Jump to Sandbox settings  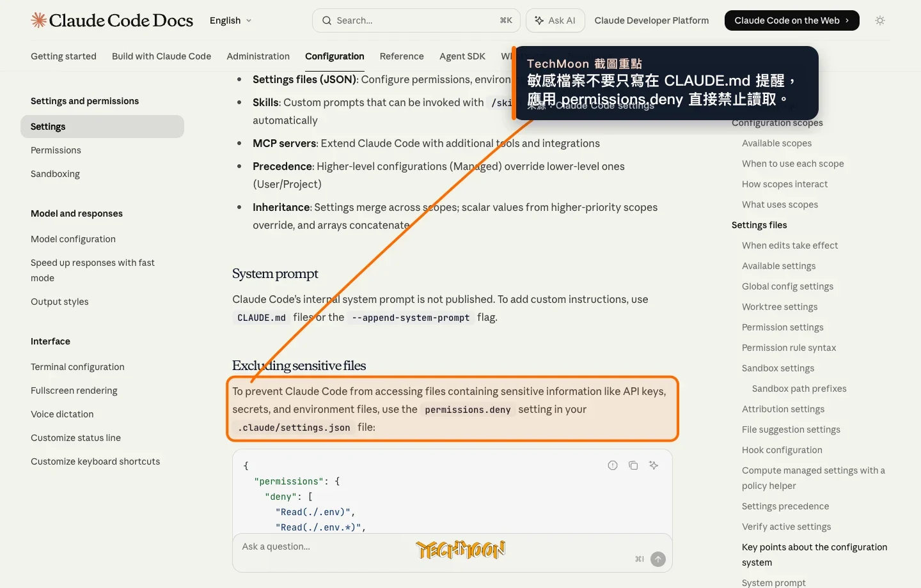tap(778, 368)
